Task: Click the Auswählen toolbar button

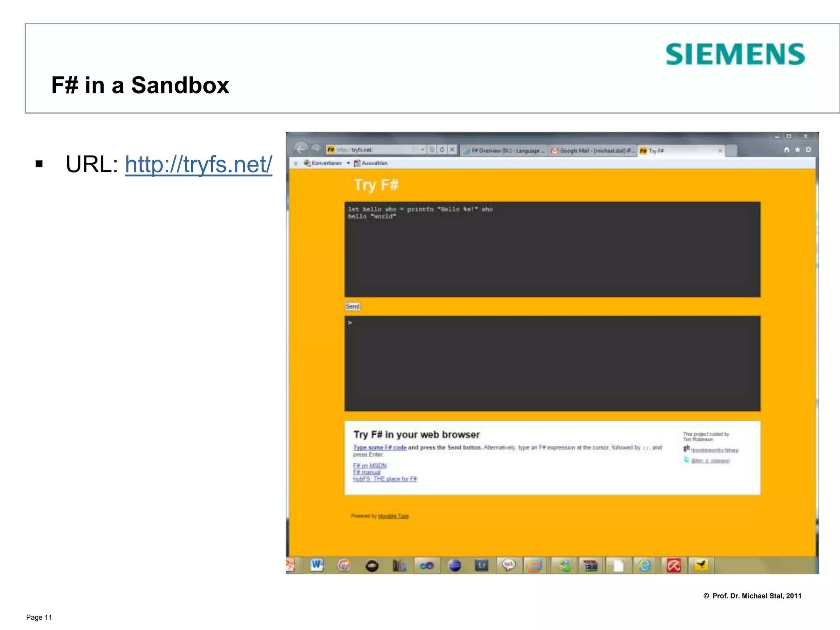Action: [371, 163]
